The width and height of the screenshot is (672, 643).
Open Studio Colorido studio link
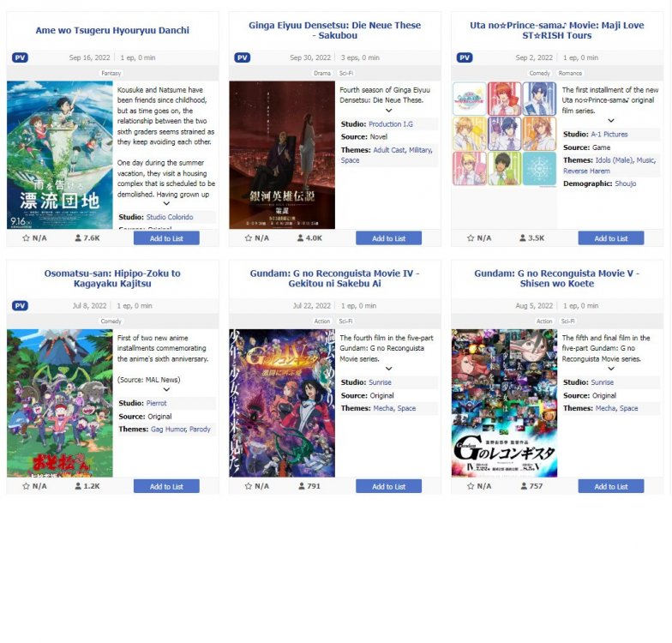[170, 217]
